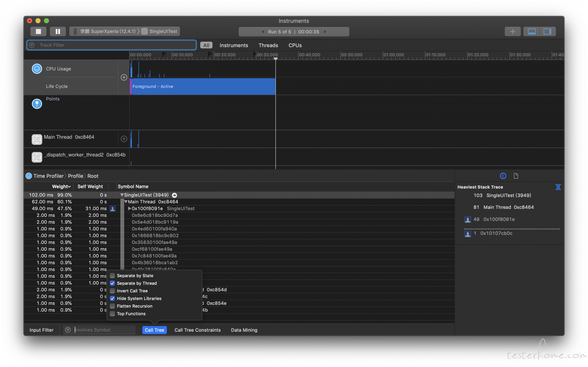Select the Points track pin icon
Viewport: 588px width, 367px height.
click(37, 104)
